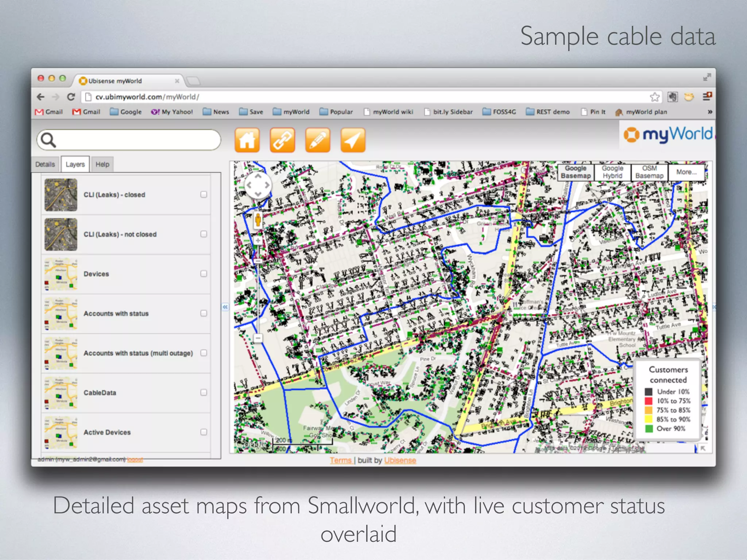747x560 pixels.
Task: Select the orange pencil Edit tool
Action: click(x=318, y=140)
